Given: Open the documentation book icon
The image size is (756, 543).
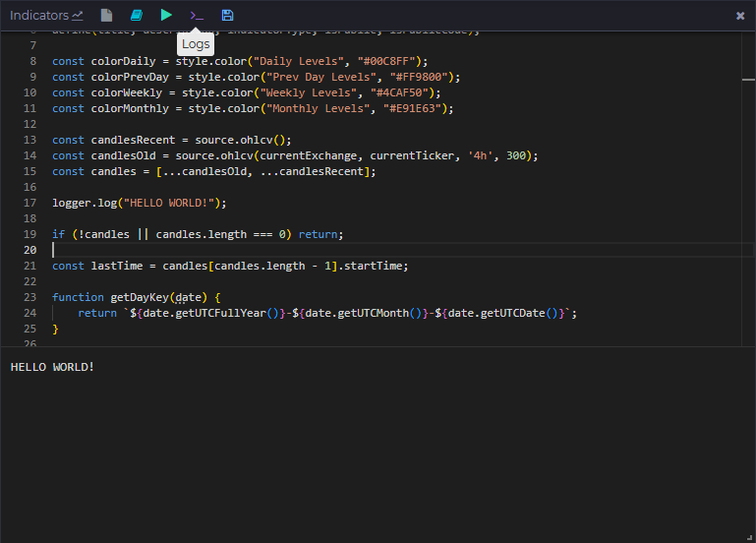Looking at the screenshot, I should point(137,16).
